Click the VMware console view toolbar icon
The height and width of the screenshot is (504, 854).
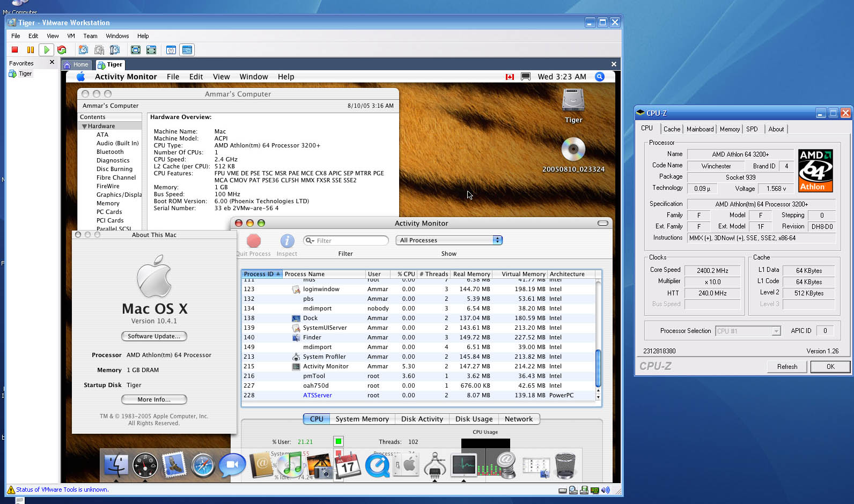[187, 50]
